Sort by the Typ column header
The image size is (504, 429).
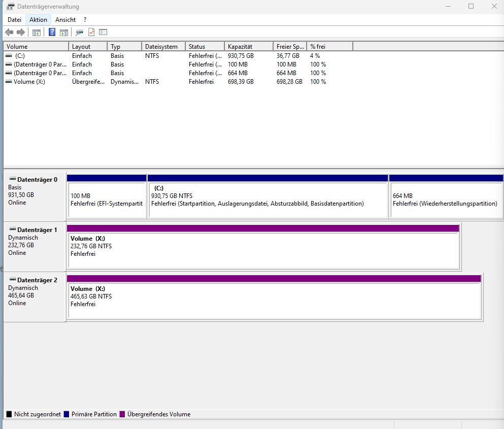point(125,47)
